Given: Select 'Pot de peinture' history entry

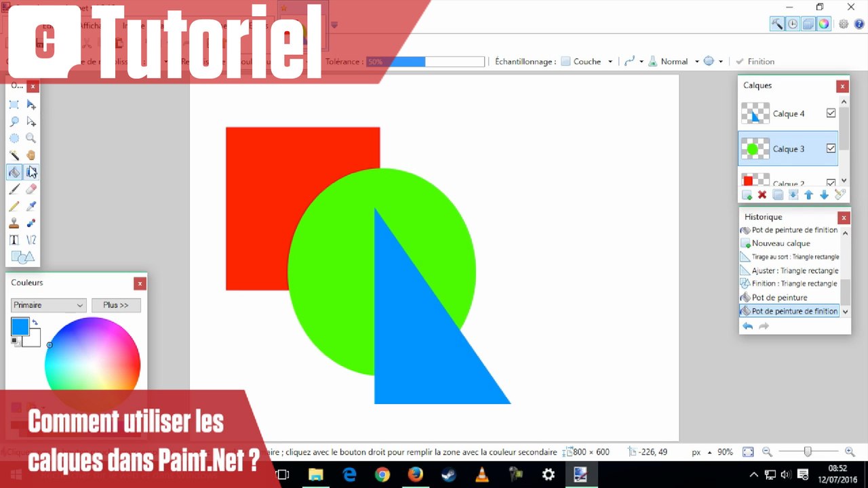Looking at the screenshot, I should [x=780, y=298].
